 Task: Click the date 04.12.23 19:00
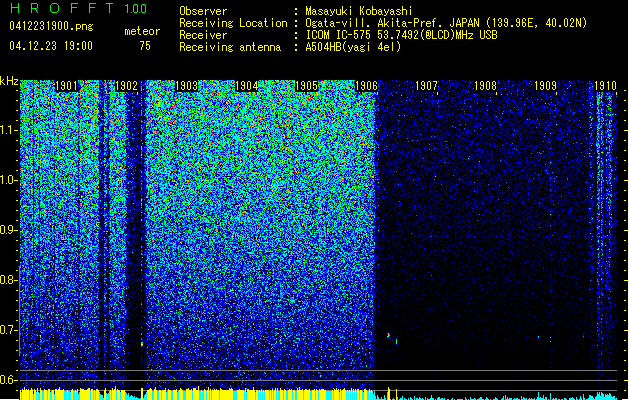51,46
